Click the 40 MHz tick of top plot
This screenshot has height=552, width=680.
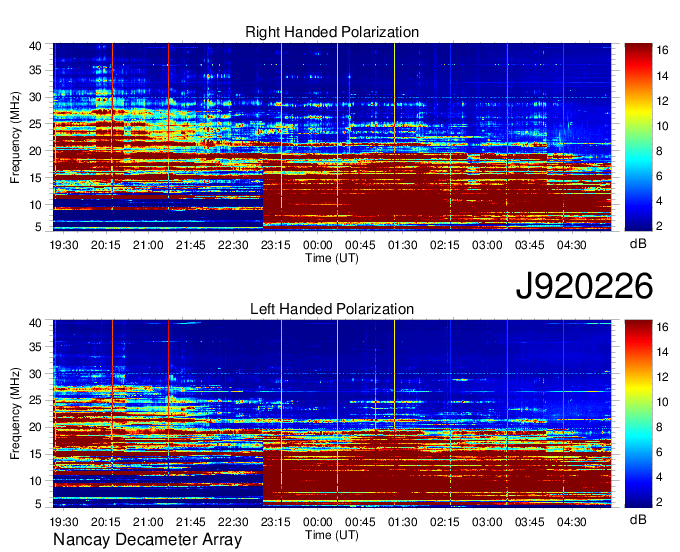tap(35, 46)
